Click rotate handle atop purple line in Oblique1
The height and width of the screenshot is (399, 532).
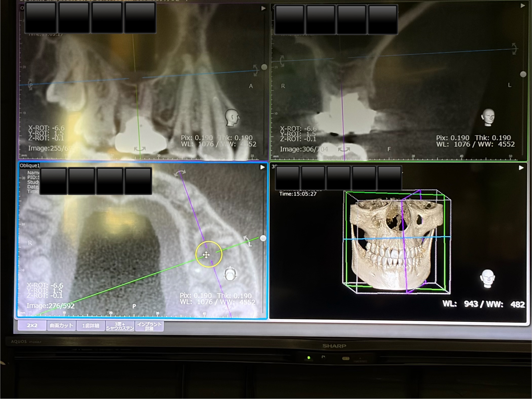tap(180, 173)
